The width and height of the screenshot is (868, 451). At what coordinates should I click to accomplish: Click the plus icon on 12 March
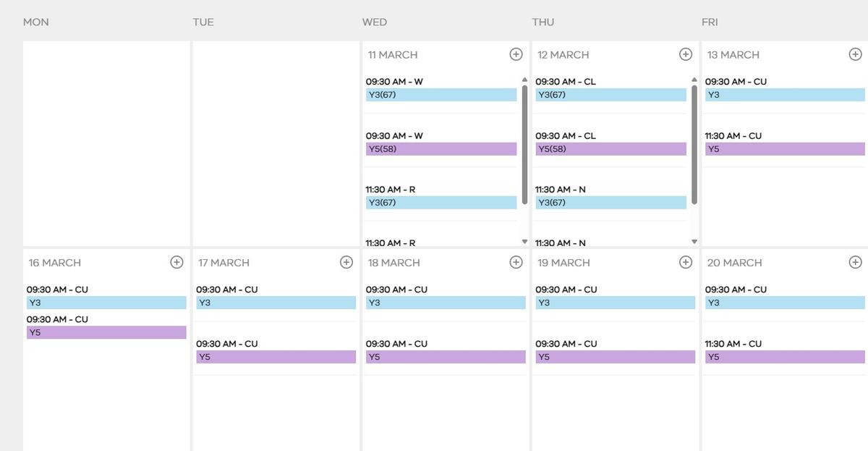[x=686, y=54]
